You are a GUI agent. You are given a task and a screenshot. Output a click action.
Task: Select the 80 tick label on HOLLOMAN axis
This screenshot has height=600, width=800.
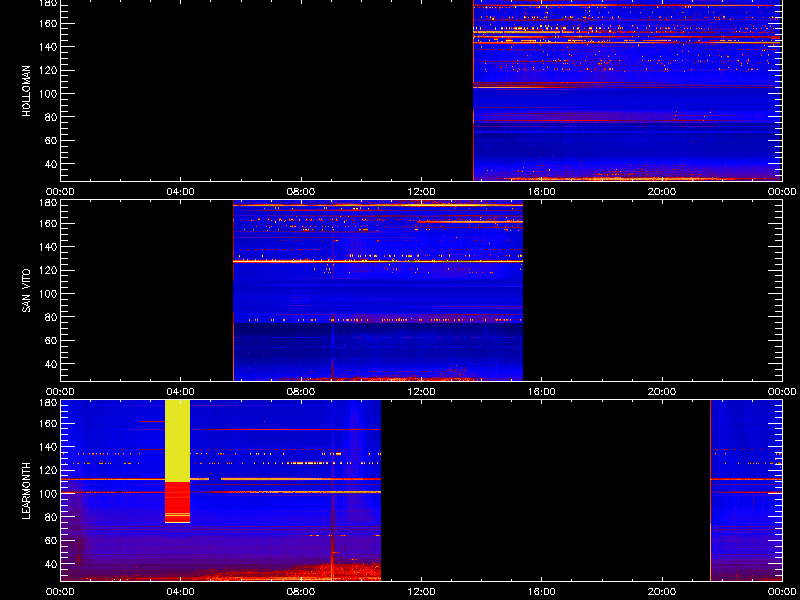coord(50,117)
